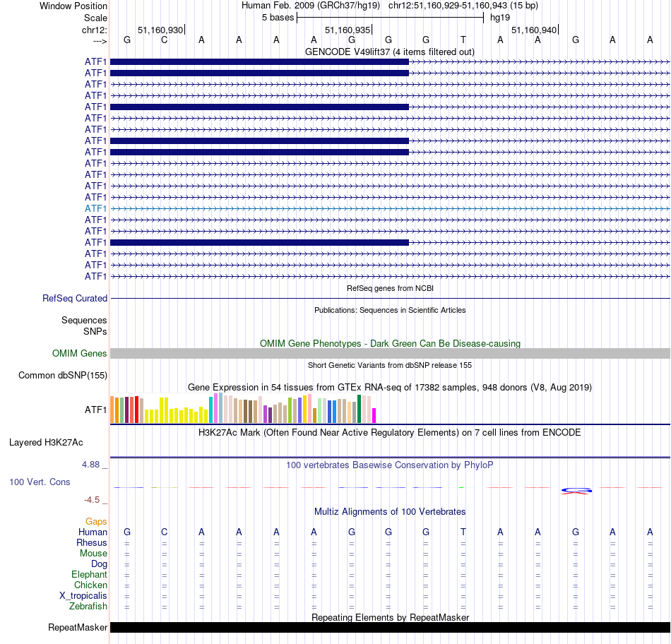Click base C in the top ruler sequence
Viewport: 671px width, 644px height.
(x=165, y=40)
